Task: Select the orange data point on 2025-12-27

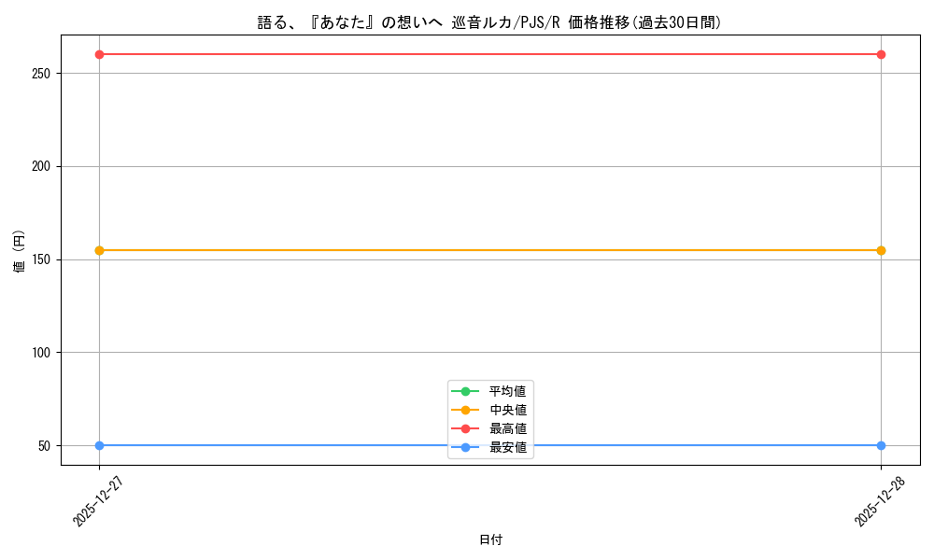Action: pos(98,249)
